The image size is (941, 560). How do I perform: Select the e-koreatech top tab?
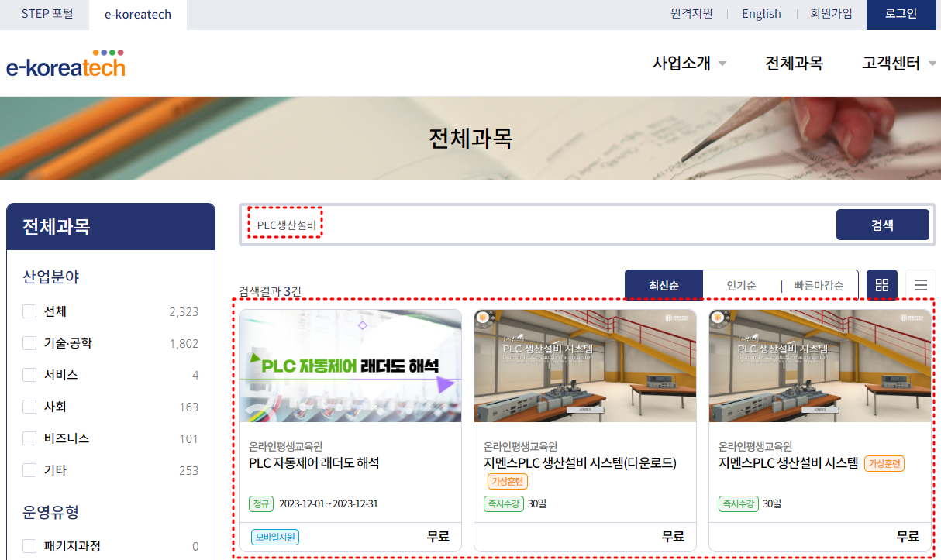138,15
